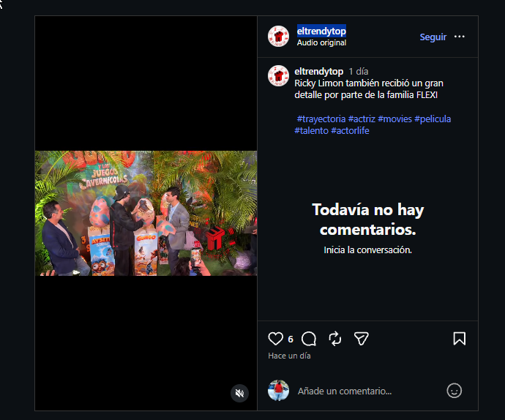The width and height of the screenshot is (505, 420).
Task: Save post with bookmark icon
Action: 460,339
